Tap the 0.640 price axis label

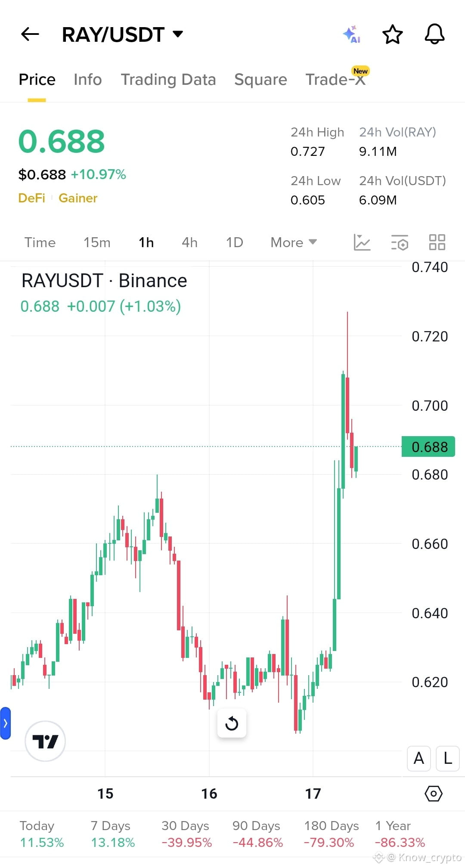click(x=430, y=613)
